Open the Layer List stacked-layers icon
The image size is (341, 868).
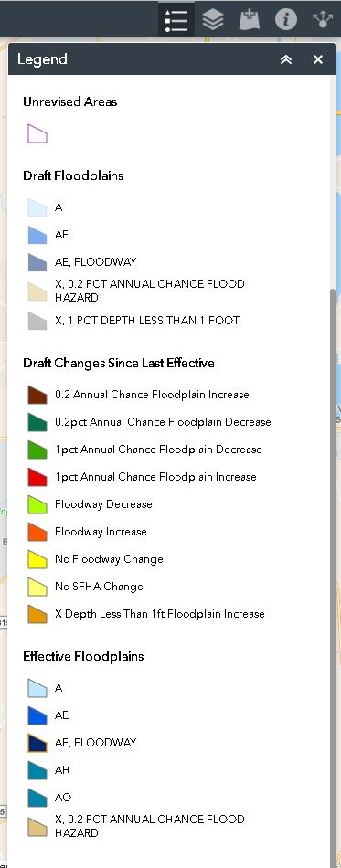point(213,19)
